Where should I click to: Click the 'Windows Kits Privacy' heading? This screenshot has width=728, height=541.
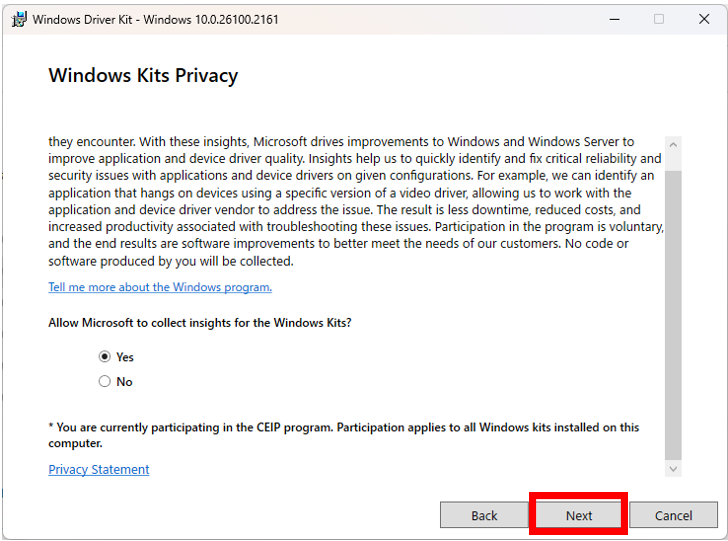(x=143, y=76)
